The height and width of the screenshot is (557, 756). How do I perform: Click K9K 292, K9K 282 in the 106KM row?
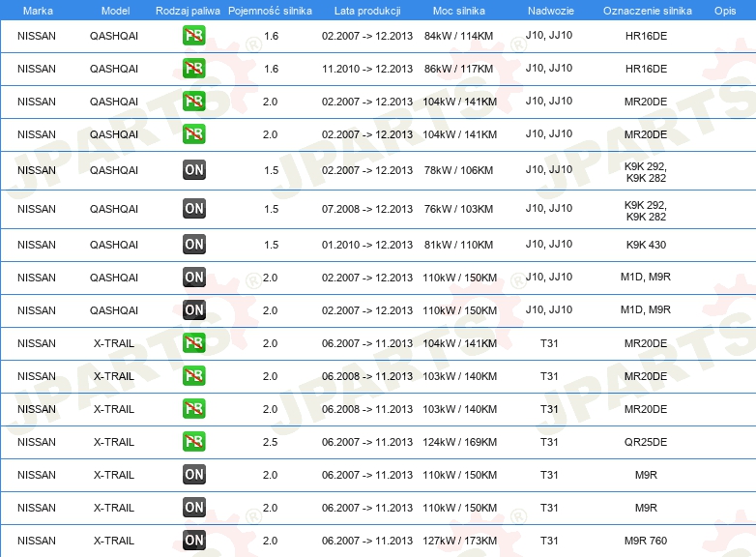coord(646,172)
